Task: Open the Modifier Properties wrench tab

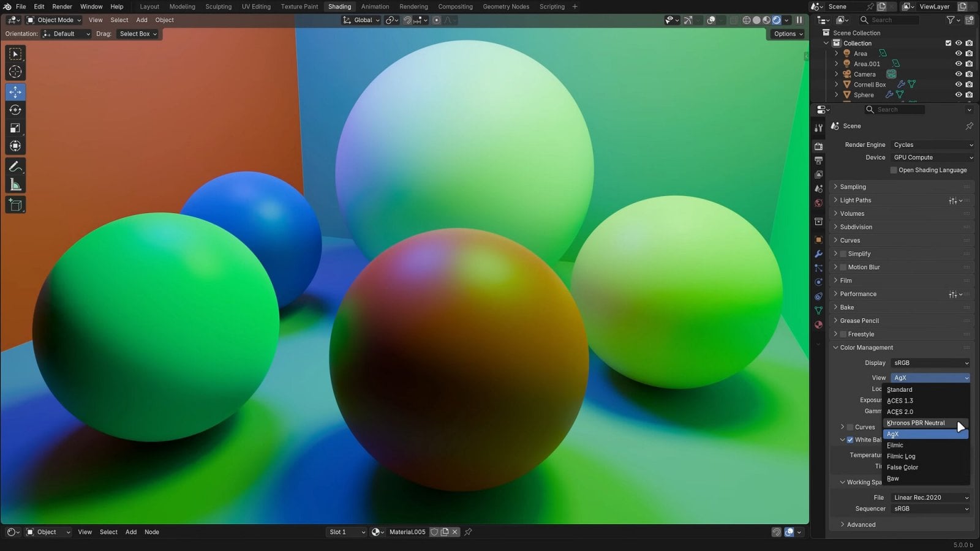Action: pyautogui.click(x=818, y=253)
